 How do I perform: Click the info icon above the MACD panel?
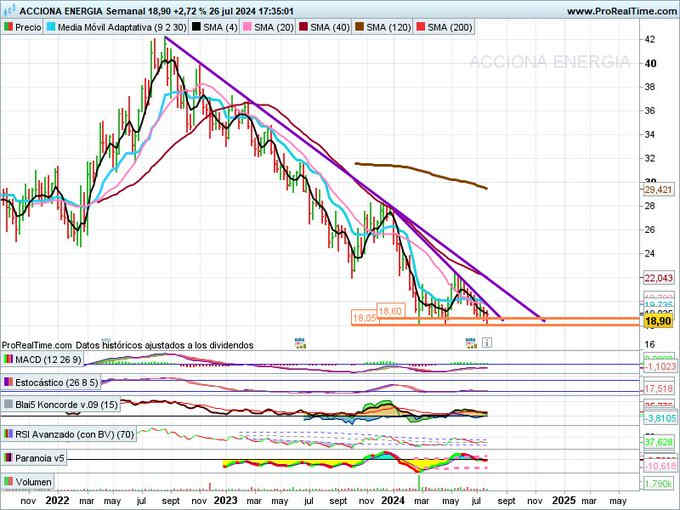point(487,343)
